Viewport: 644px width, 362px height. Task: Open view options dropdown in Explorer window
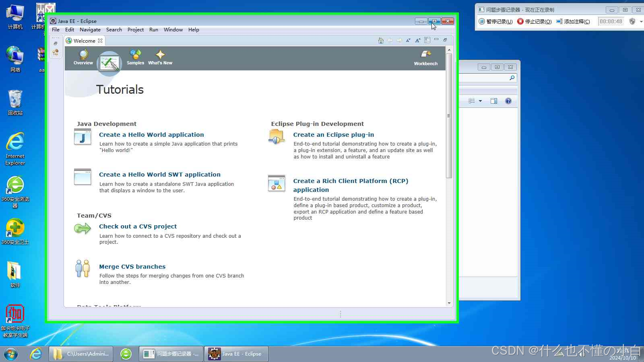point(480,101)
